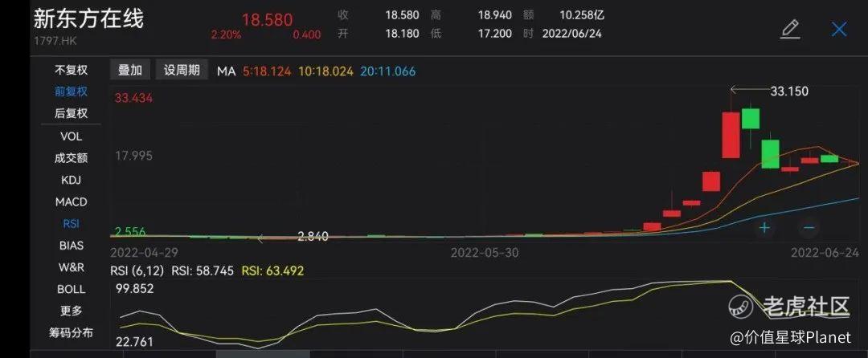Click turnover amount 10.258亿
Screen dimensions: 868x358
[583, 15]
